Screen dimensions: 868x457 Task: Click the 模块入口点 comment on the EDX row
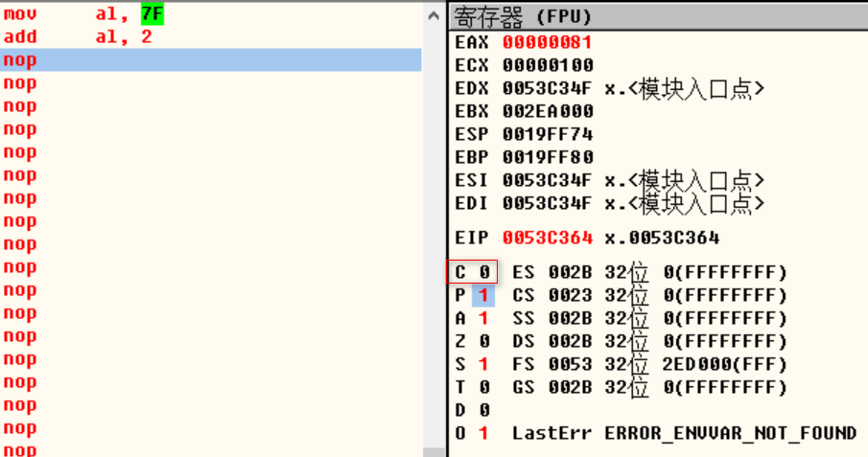[x=684, y=88]
